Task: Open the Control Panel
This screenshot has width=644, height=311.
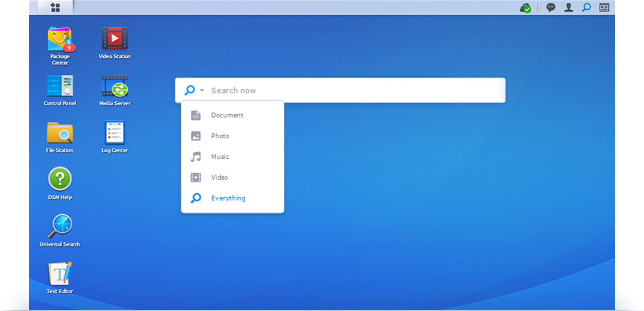Action: 60,87
